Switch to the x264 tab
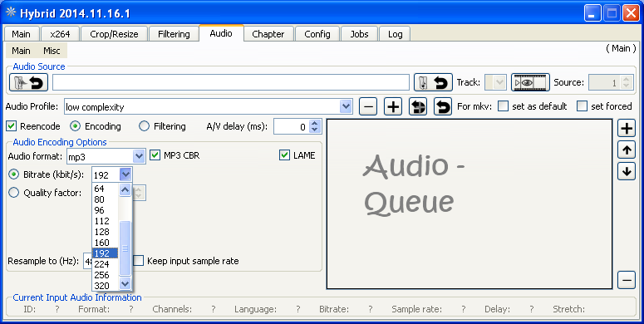 [x=60, y=34]
